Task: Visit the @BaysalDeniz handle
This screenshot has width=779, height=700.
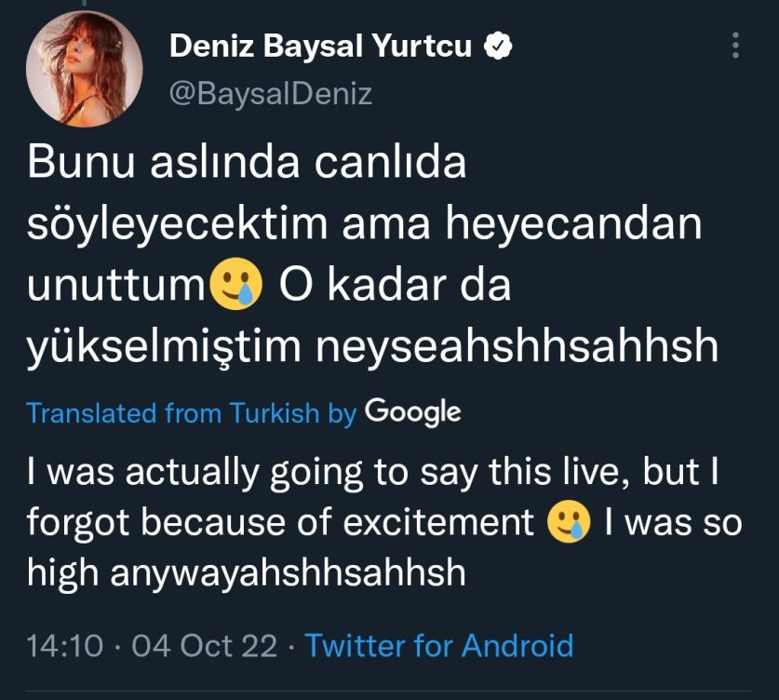Action: tap(271, 94)
